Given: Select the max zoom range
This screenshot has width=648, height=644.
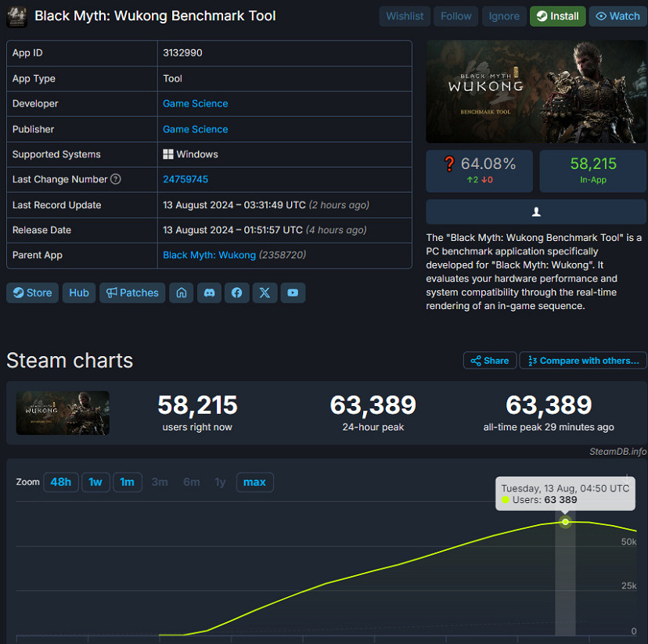Looking at the screenshot, I should pyautogui.click(x=254, y=482).
